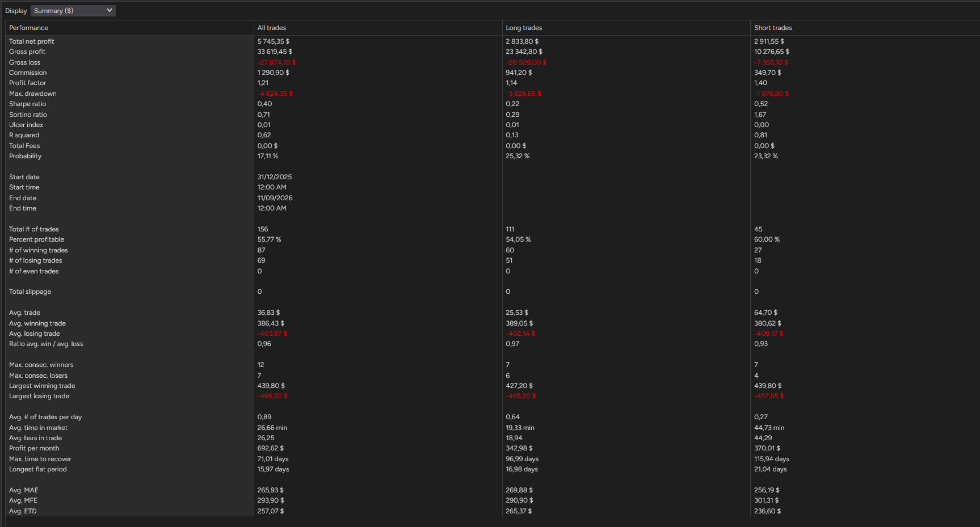Click the Long trades column header
Image resolution: width=980 pixels, height=527 pixels.
pyautogui.click(x=524, y=28)
